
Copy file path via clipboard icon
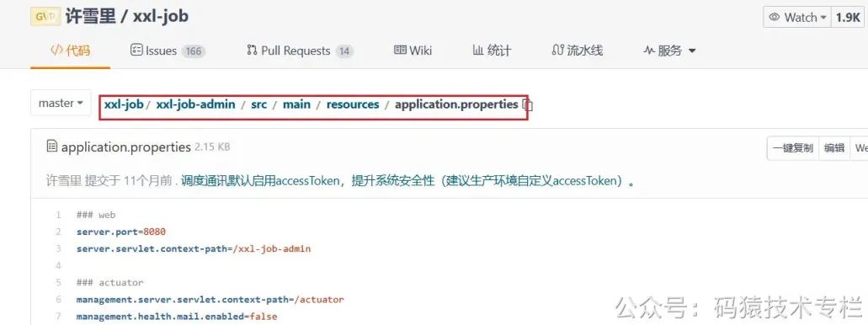[x=528, y=104]
